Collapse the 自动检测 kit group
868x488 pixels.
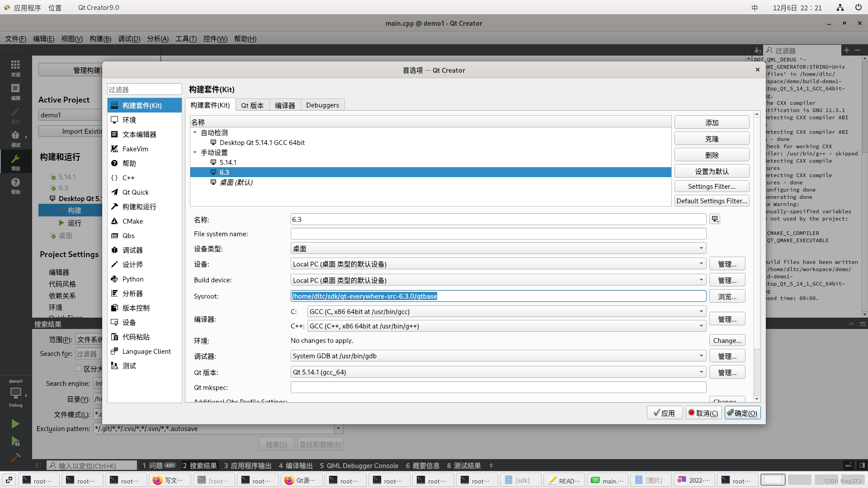(x=195, y=133)
